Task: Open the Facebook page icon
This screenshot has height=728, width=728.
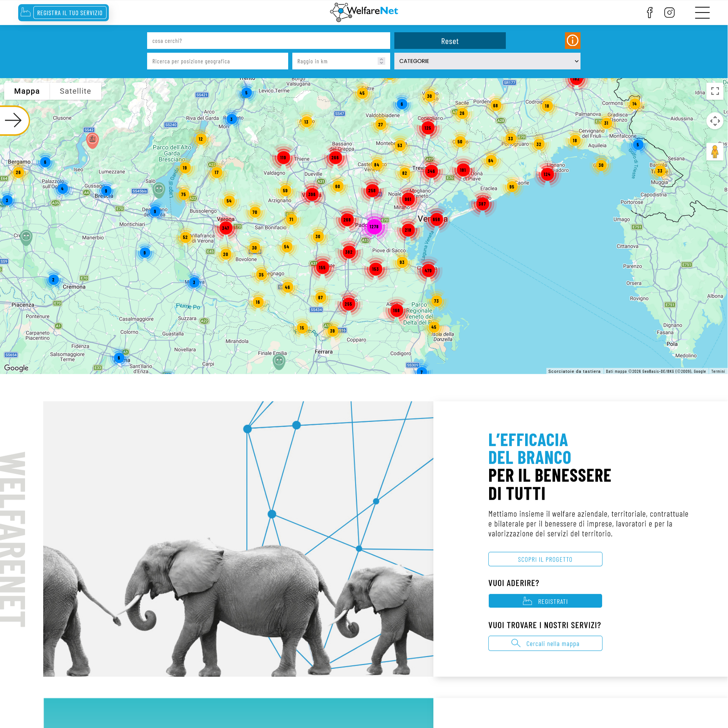Action: coord(650,13)
